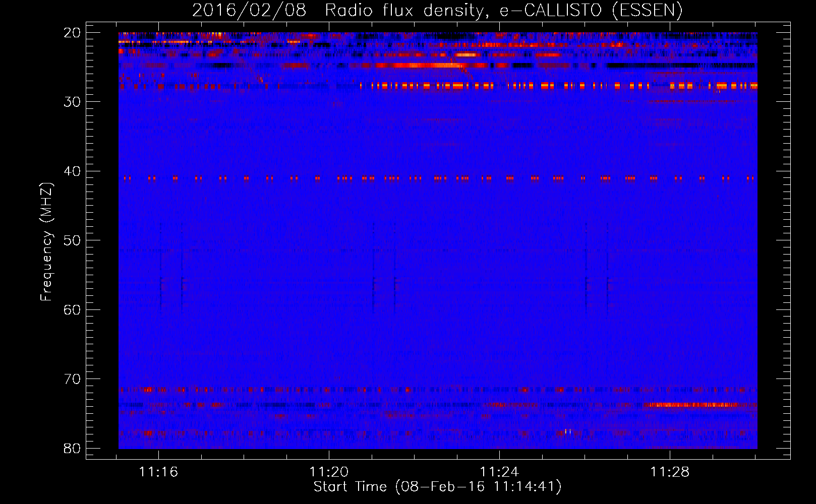816x504 pixels.
Task: Click the 80 frequency tick label
Action: tap(72, 449)
